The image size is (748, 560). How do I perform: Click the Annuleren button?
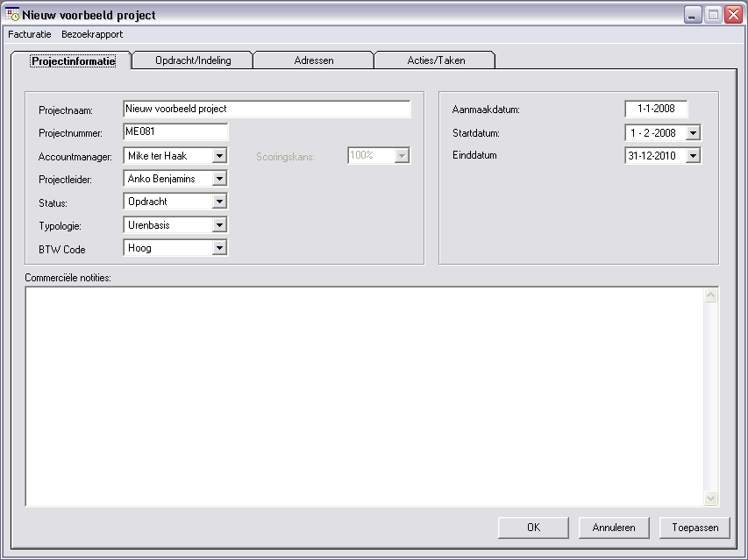pos(614,528)
